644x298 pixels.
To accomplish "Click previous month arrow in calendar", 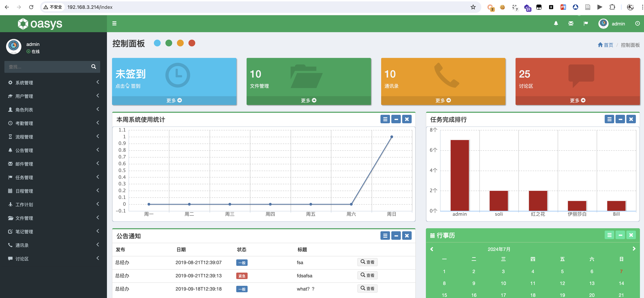I will (432, 249).
